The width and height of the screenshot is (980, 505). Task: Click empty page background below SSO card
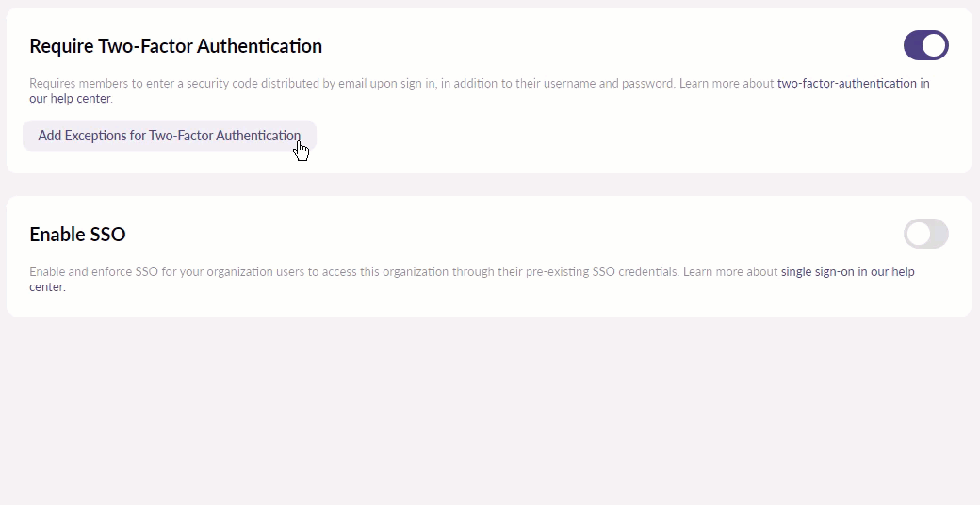(x=490, y=415)
